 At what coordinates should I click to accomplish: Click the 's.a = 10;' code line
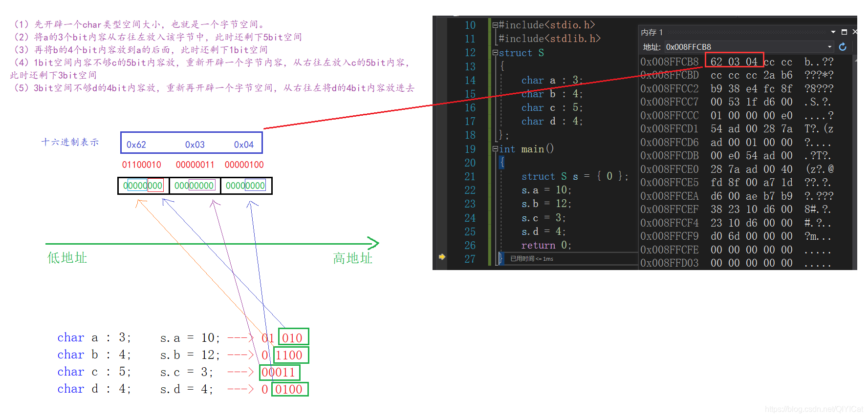point(546,190)
